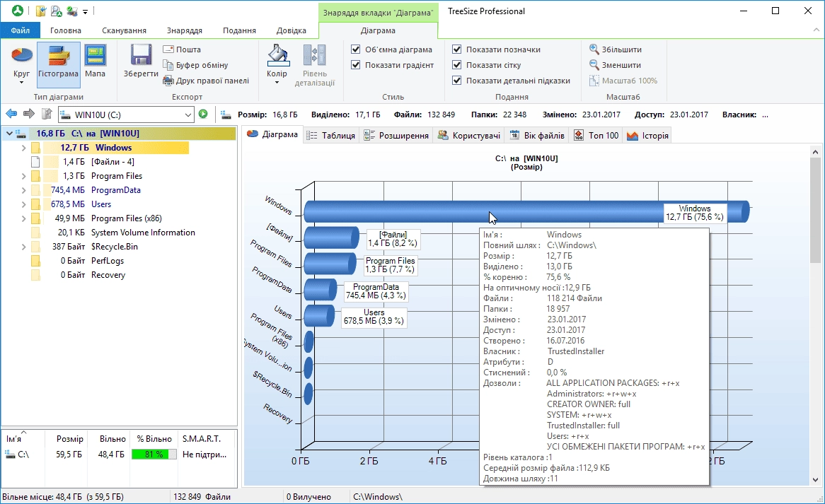
Task: Open the Файл menu
Action: pos(21,30)
